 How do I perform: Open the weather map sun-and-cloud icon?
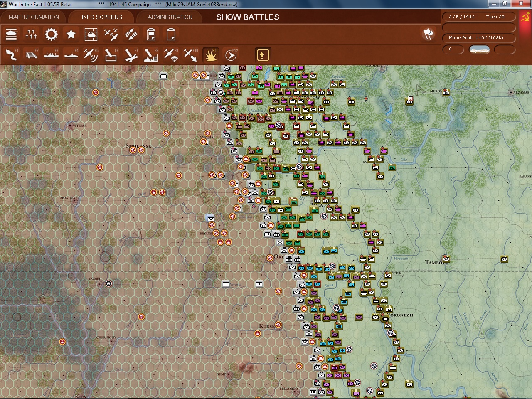[x=91, y=34]
